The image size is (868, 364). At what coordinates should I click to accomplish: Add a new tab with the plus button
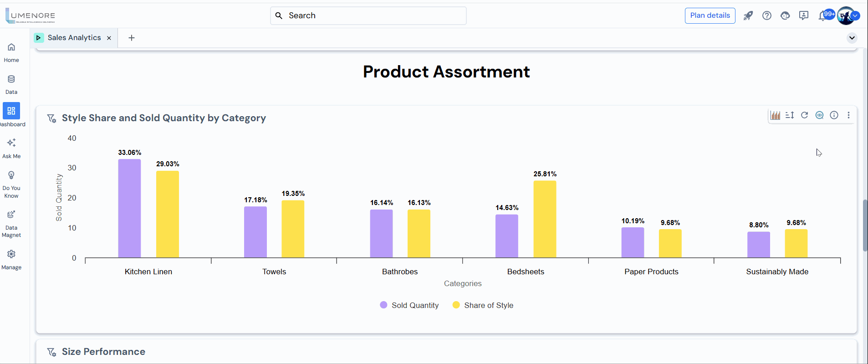[132, 38]
